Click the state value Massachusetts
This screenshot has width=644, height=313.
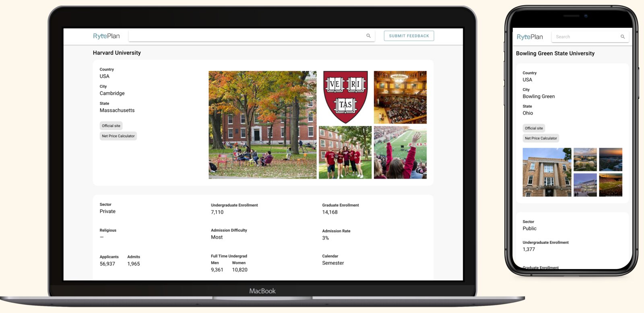click(117, 110)
